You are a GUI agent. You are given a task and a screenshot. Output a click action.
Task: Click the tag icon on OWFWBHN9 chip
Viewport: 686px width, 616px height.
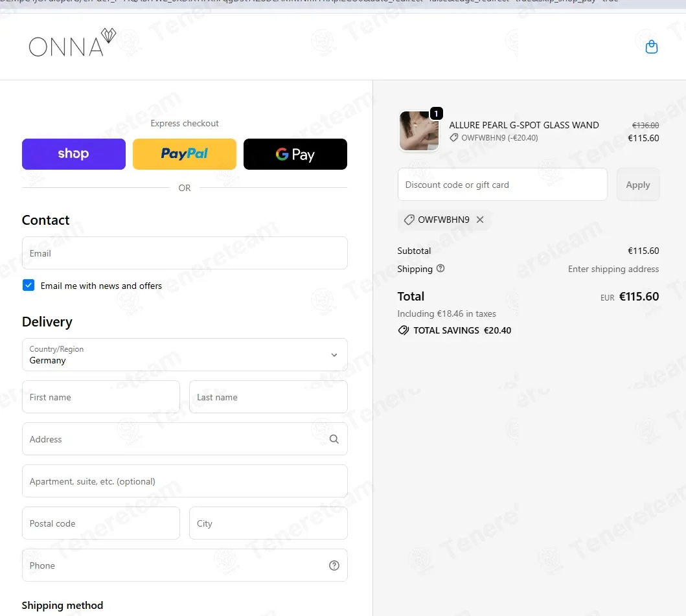click(409, 220)
